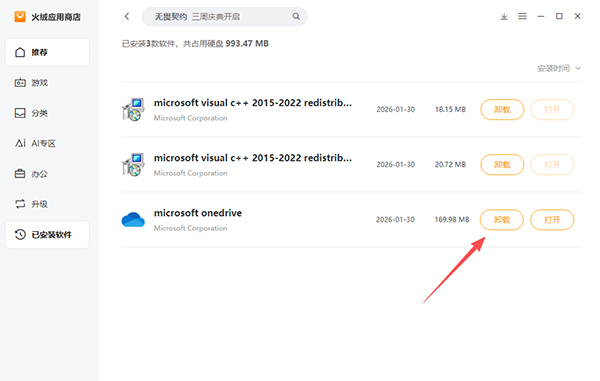The image size is (600, 381).
Task: Click the home icon beside 推荐
Action: tap(20, 52)
